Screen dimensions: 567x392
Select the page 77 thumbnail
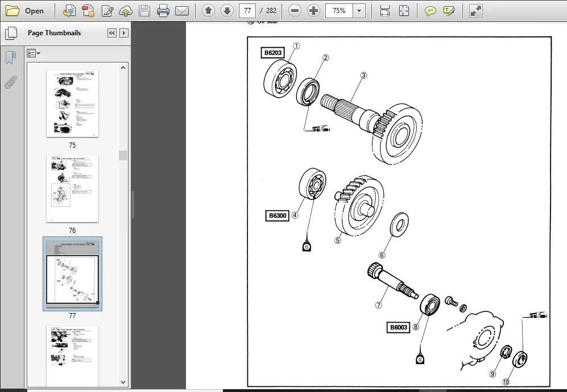[x=72, y=273]
